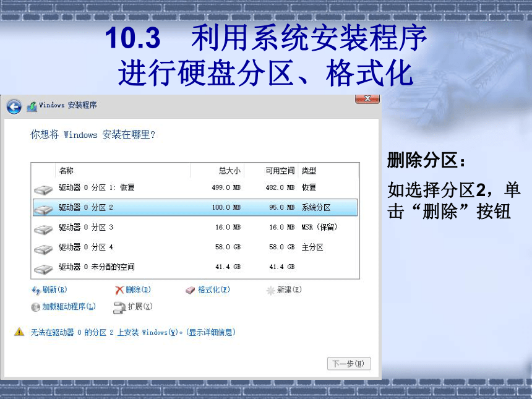532x399 pixels.
Task: Click drive icon of 分区 4 row
Action: pos(43,249)
